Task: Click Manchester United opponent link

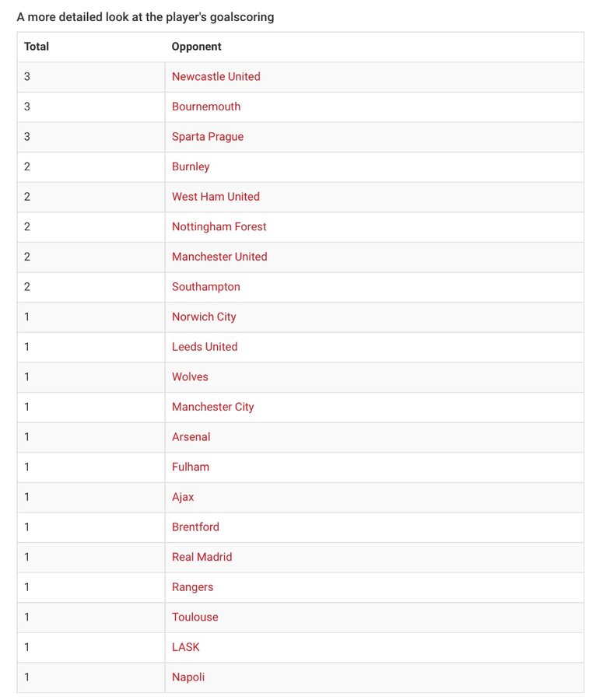Action: [219, 257]
